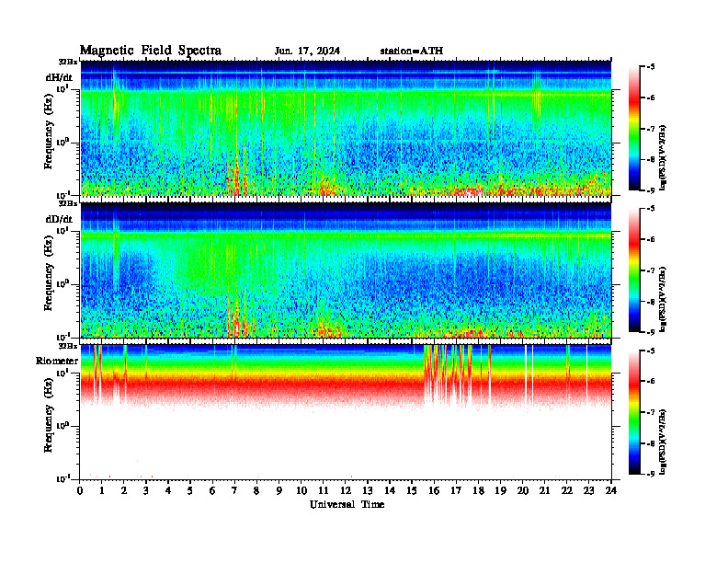Click the "10" hour tick label
The width and height of the screenshot is (728, 563).
tap(301, 491)
